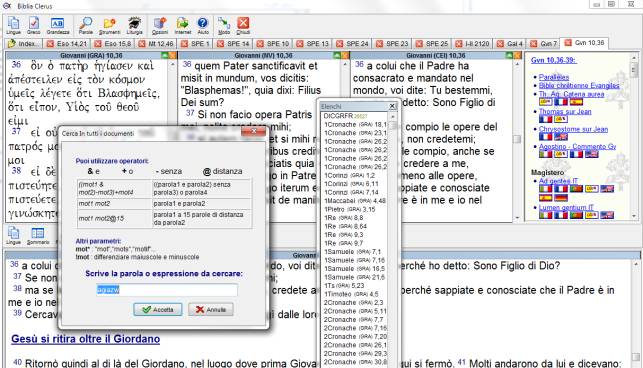Click the Annulla button
The image size is (643, 368).
click(x=211, y=309)
